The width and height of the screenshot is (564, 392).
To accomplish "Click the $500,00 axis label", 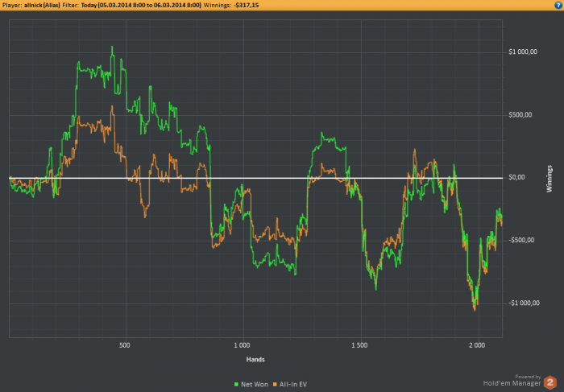I will coord(520,115).
